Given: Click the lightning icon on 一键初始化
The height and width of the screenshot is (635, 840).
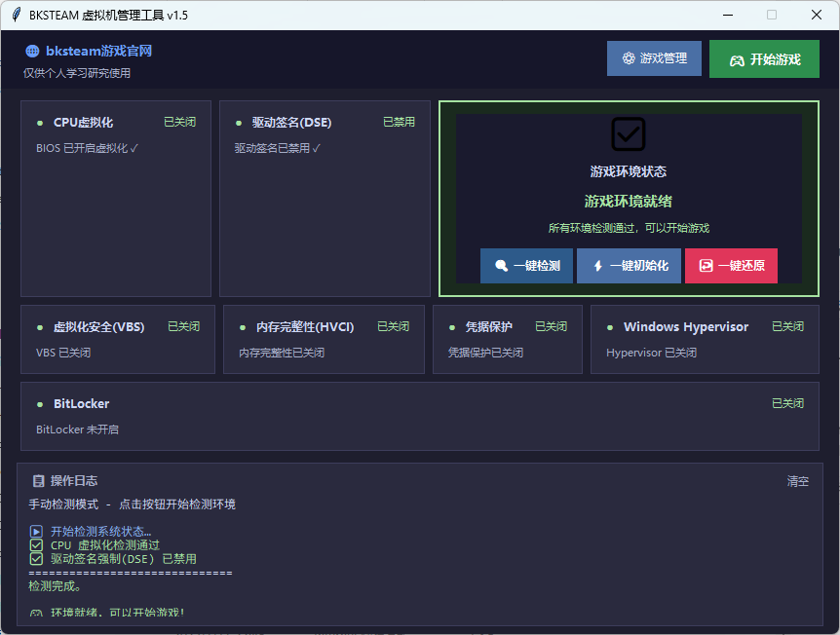Looking at the screenshot, I should [x=597, y=266].
